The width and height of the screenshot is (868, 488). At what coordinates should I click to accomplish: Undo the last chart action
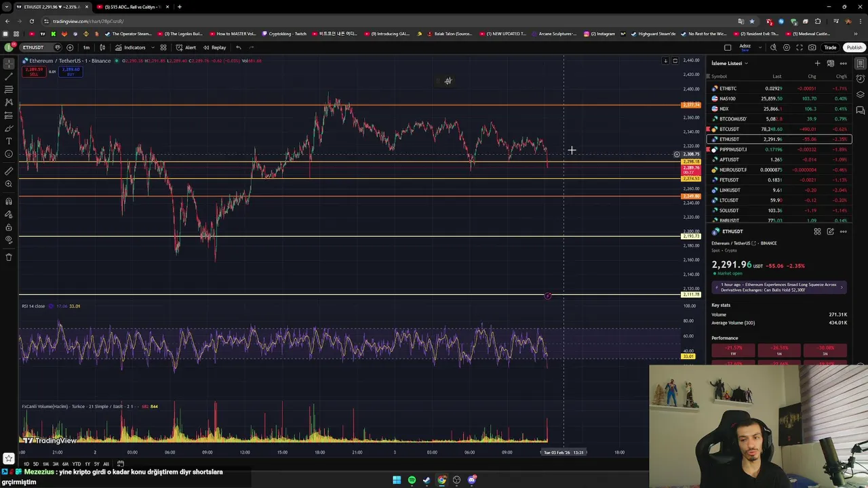[238, 47]
